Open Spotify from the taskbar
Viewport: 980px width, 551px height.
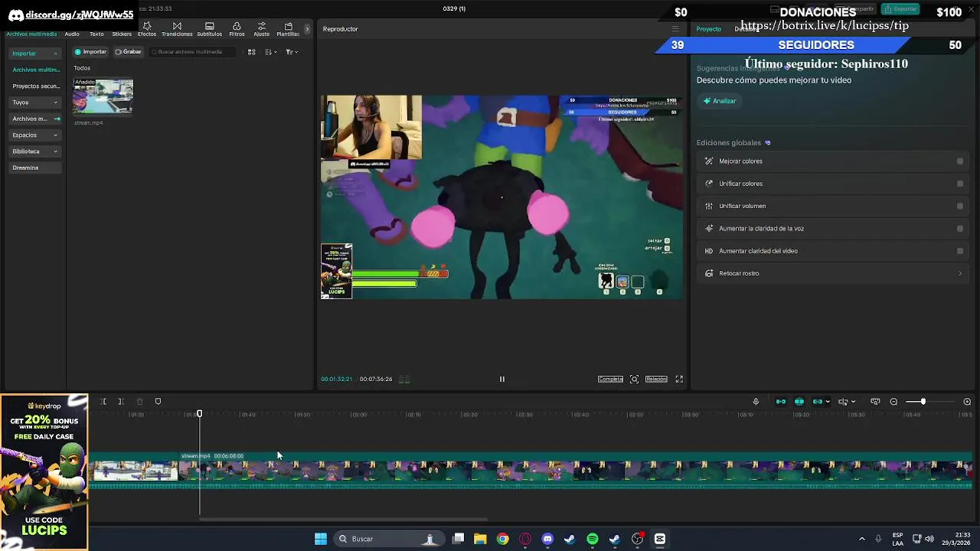click(x=593, y=539)
